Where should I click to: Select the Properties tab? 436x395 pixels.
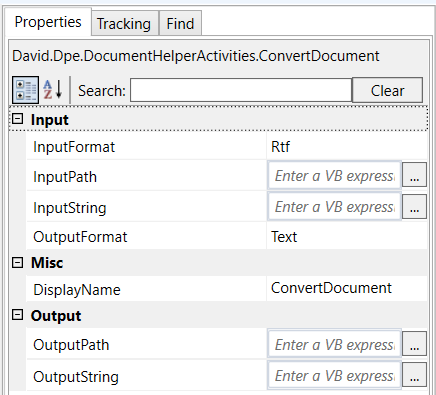coord(48,22)
